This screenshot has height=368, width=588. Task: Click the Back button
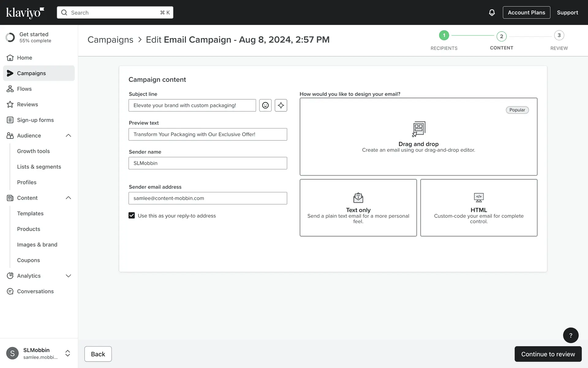pos(98,354)
